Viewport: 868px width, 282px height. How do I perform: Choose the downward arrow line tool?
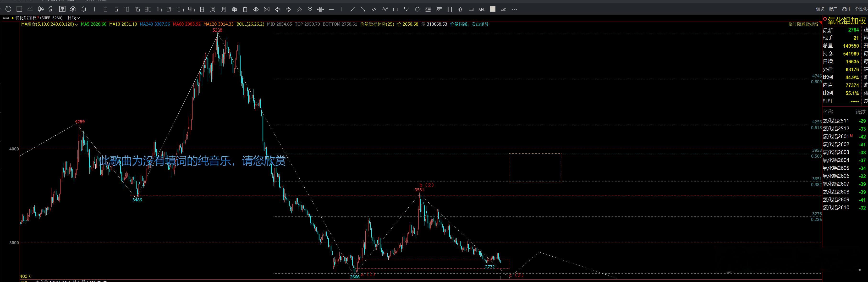pos(363,9)
